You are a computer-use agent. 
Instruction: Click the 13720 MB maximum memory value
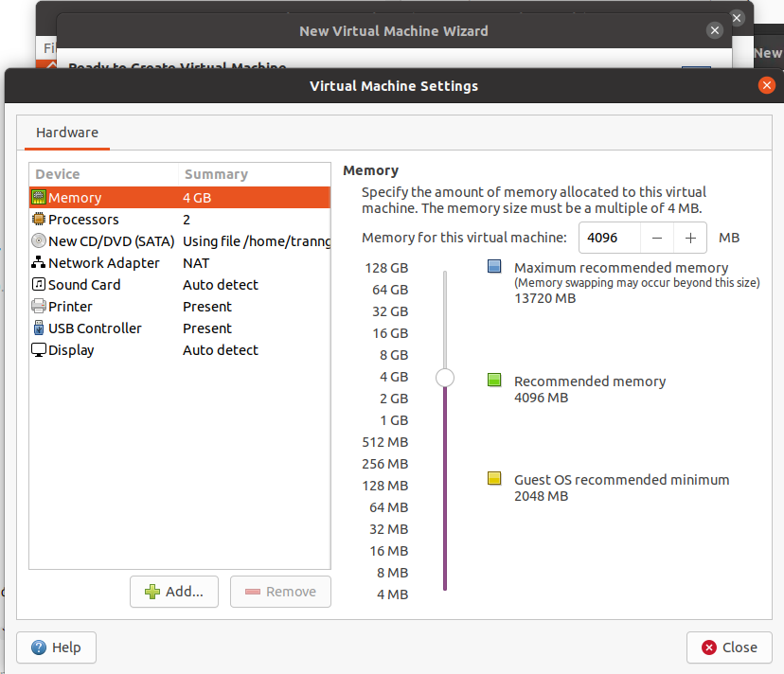point(545,298)
